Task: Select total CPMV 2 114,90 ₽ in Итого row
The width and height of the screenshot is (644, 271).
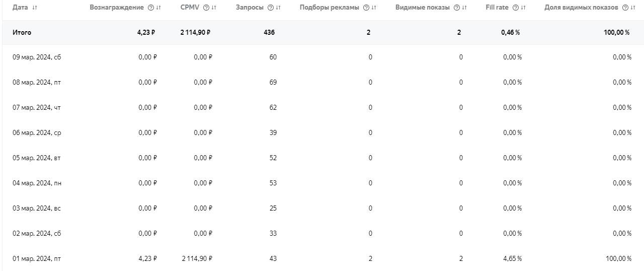Action: pos(195,32)
